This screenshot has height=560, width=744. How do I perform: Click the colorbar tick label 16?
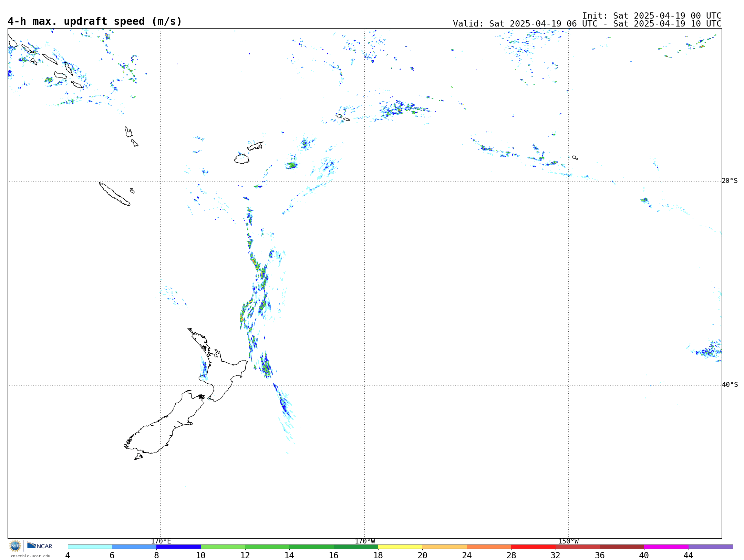[334, 555]
